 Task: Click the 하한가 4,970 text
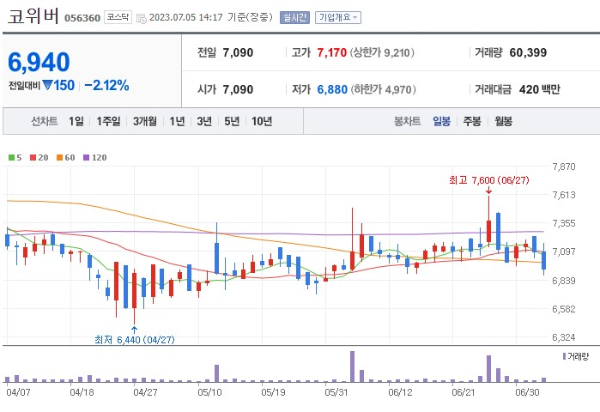click(383, 90)
